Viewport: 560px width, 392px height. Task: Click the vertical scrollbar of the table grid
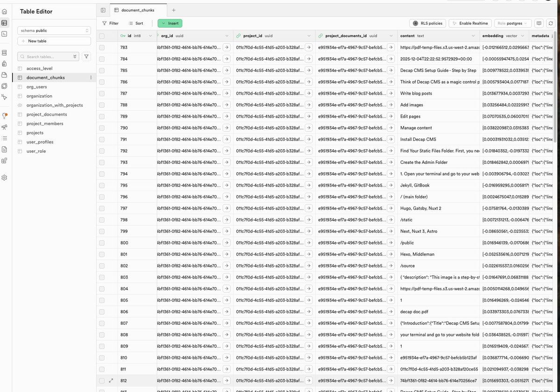click(x=555, y=86)
